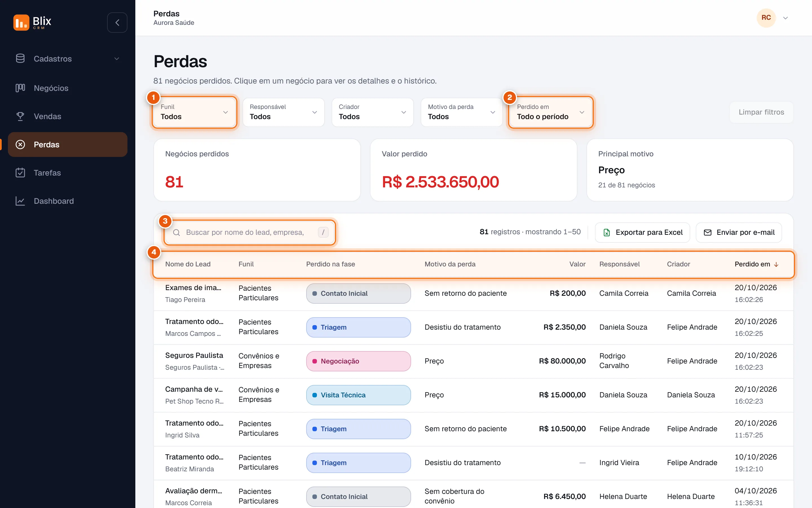Click the descending sort arrow on Perdido em
812x508 pixels.
pos(776,264)
